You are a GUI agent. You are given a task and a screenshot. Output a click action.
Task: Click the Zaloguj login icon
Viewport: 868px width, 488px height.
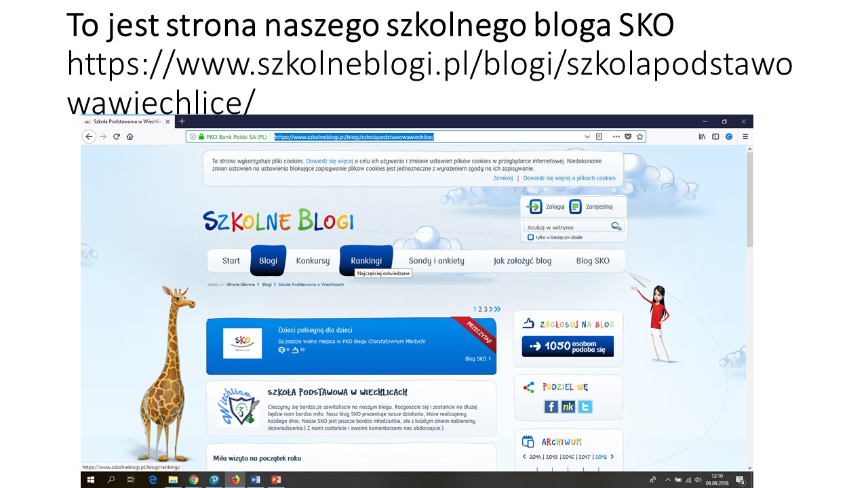point(534,207)
